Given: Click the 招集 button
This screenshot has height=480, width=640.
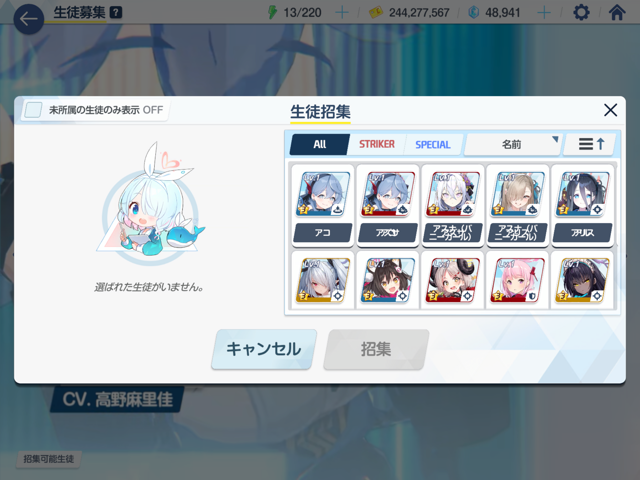Looking at the screenshot, I should coord(376,349).
